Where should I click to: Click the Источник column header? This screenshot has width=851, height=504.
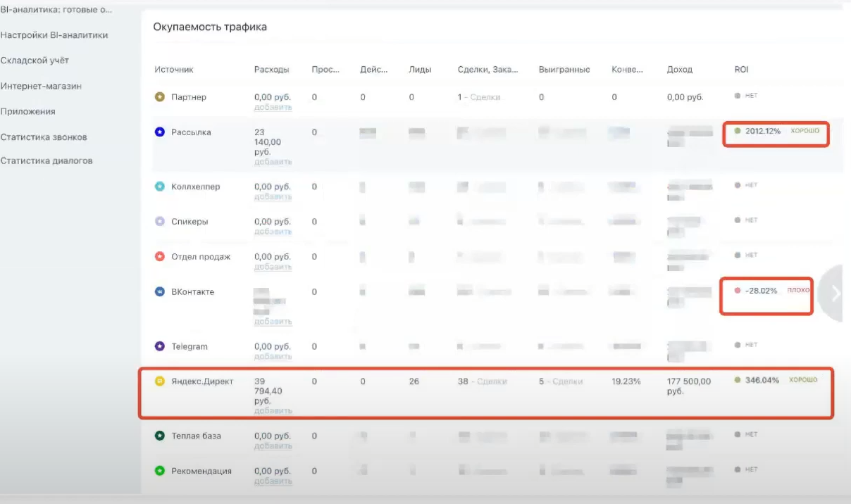click(x=174, y=70)
